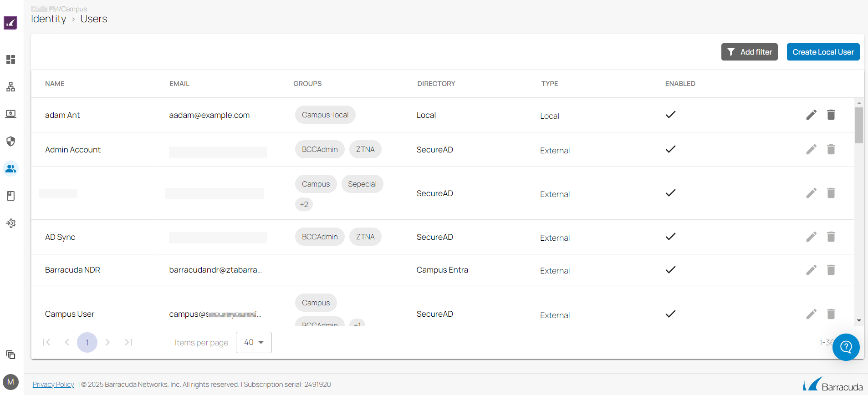This screenshot has height=395, width=868.
Task: Open the help question mark button
Action: tap(846, 347)
